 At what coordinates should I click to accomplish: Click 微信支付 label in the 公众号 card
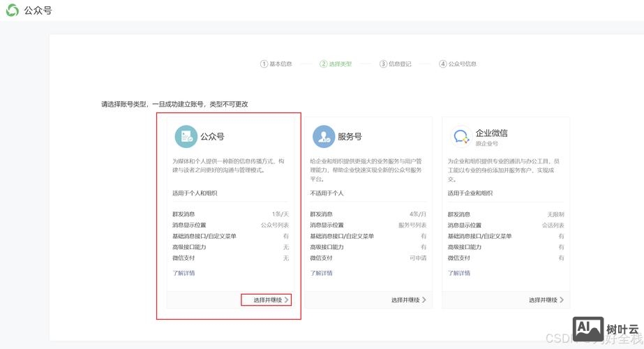(x=184, y=258)
